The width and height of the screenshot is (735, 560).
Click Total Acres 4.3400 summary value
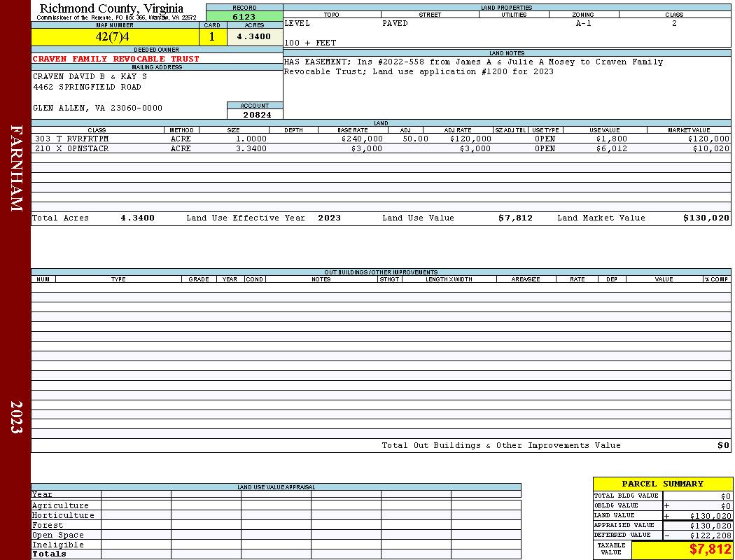[x=137, y=218]
